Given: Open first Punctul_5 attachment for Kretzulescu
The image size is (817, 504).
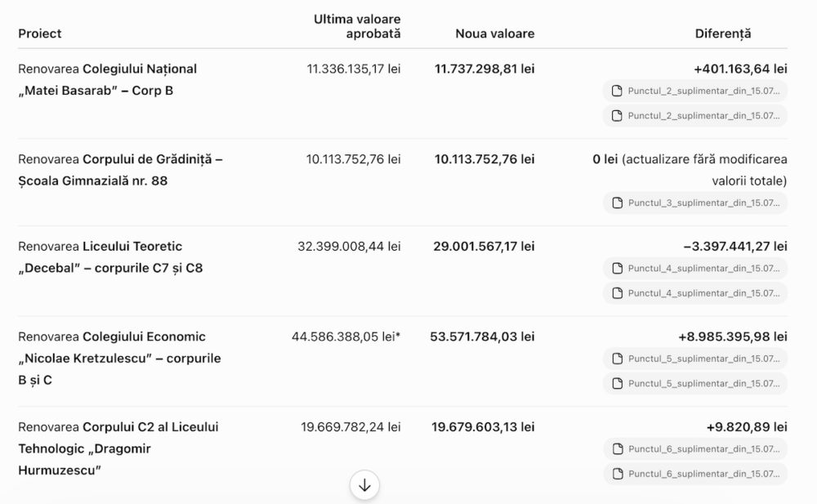Looking at the screenshot, I should click(695, 359).
